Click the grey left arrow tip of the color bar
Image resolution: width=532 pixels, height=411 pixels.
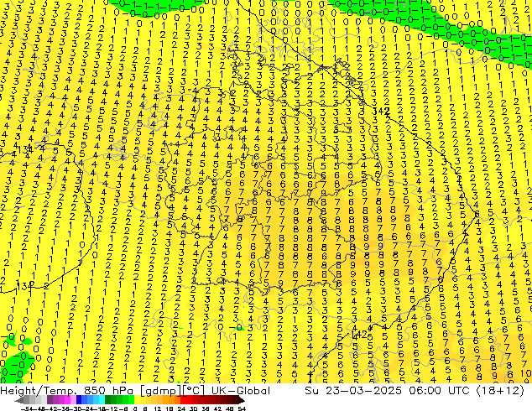click(18, 400)
